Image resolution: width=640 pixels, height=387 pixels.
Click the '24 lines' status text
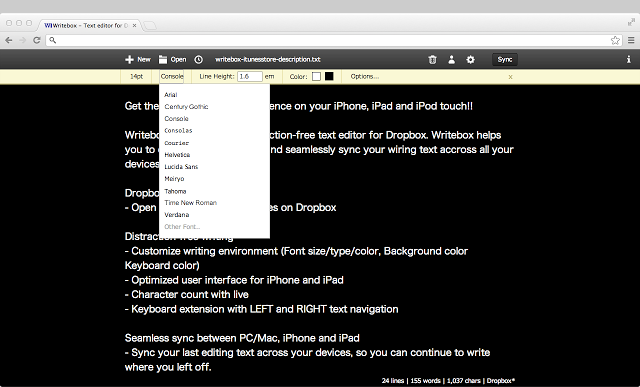click(393, 380)
